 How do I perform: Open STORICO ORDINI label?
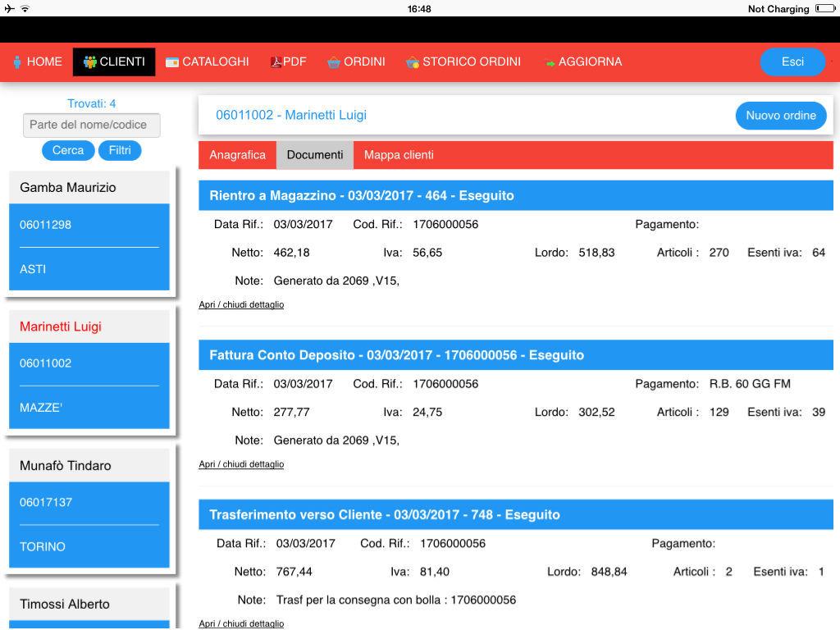click(x=472, y=62)
